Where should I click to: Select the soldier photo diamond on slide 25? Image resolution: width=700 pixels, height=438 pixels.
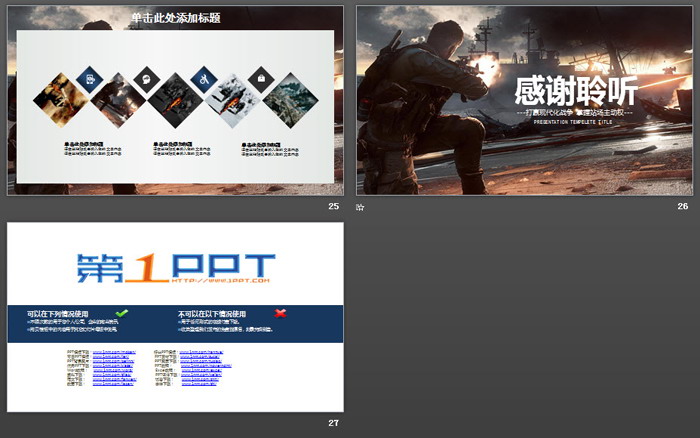pos(118,100)
